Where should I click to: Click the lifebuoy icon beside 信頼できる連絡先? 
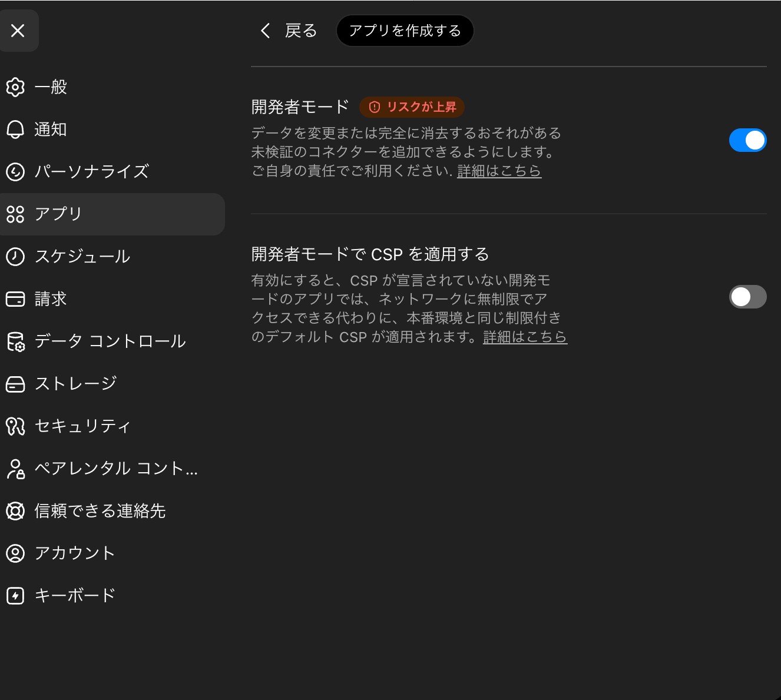[x=15, y=511]
